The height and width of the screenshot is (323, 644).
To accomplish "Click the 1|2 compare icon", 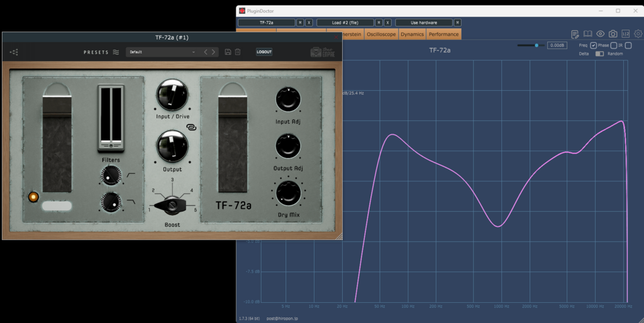I will pos(626,34).
